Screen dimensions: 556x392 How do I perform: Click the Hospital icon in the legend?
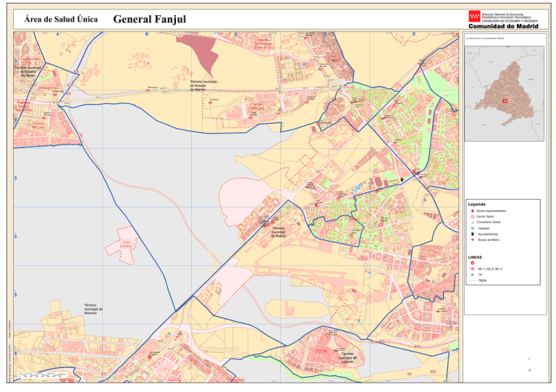click(x=473, y=229)
